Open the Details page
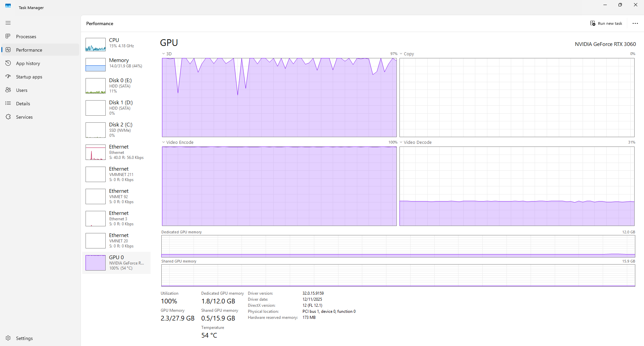Screen dimensions: 644x346 click(x=40, y=103)
